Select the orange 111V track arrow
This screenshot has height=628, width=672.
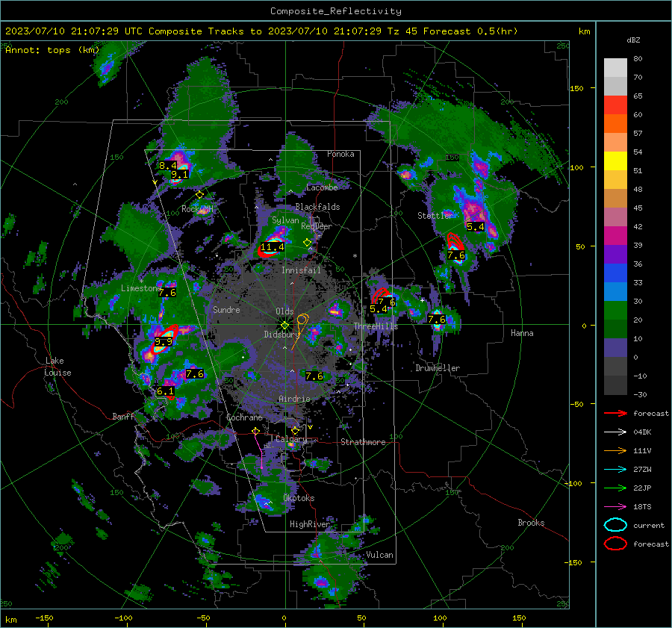pyautogui.click(x=615, y=450)
